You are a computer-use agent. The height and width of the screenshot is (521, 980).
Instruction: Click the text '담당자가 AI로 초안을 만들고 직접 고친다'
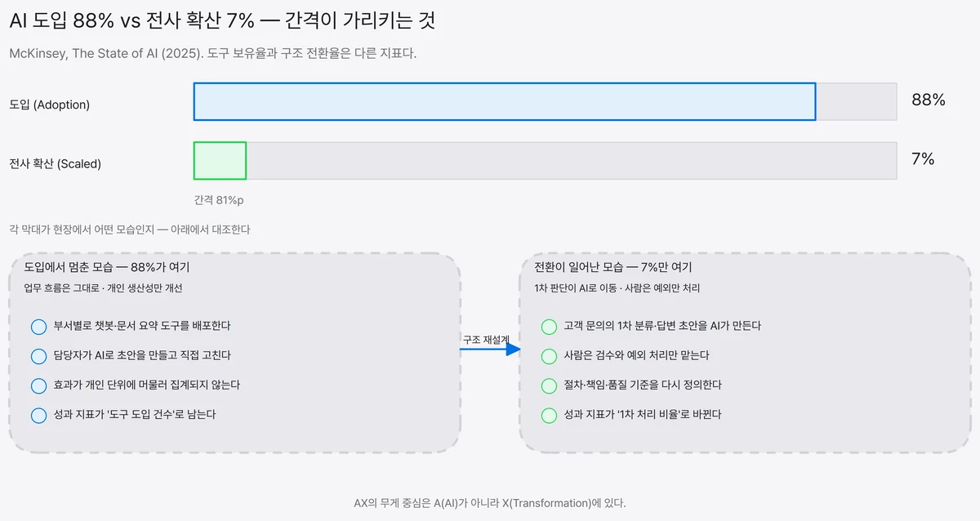142,355
